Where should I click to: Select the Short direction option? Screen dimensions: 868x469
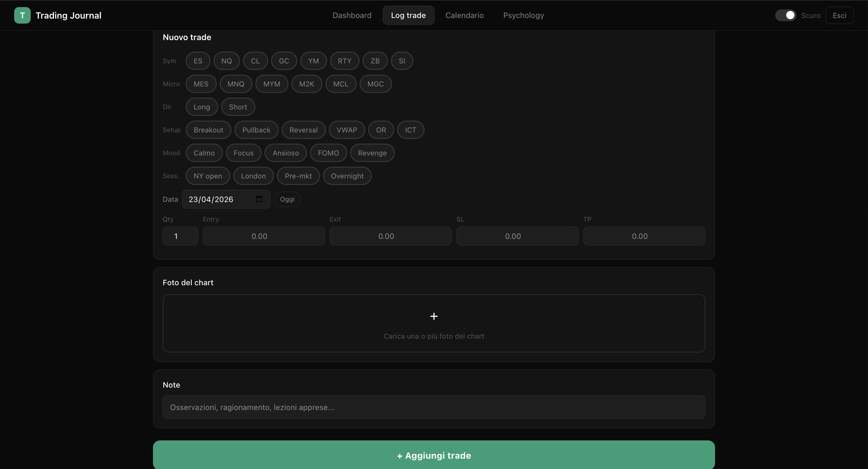(238, 107)
